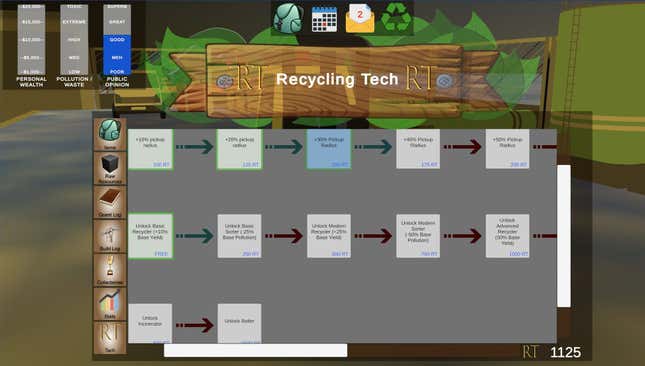Select the RT Tech sidebar tab

point(110,338)
